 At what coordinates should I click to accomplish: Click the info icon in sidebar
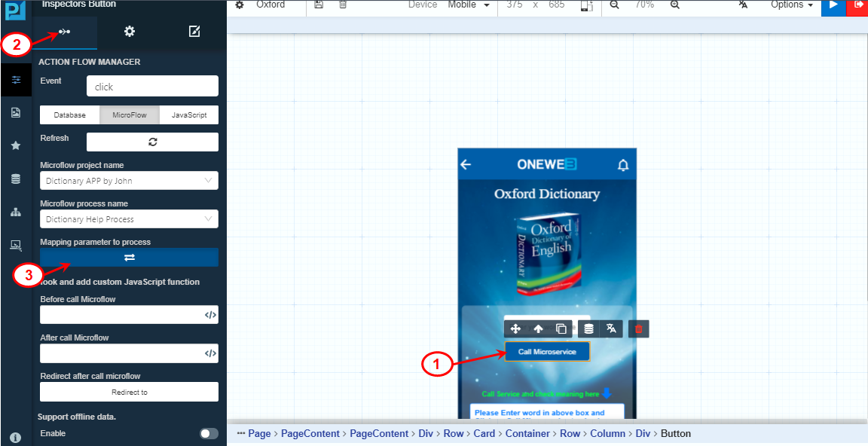(16, 438)
